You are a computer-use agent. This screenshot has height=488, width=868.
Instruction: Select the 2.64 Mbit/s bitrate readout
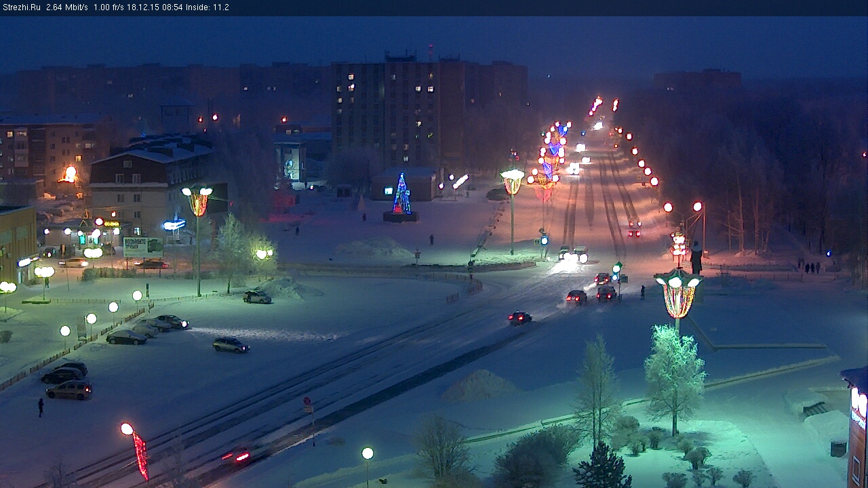point(67,7)
